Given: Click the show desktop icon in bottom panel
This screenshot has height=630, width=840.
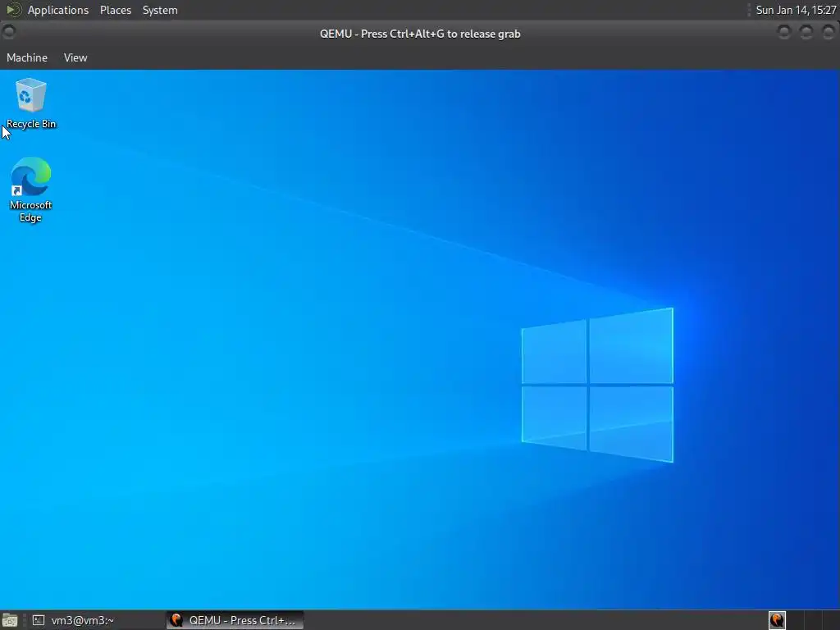Looking at the screenshot, I should (10, 620).
